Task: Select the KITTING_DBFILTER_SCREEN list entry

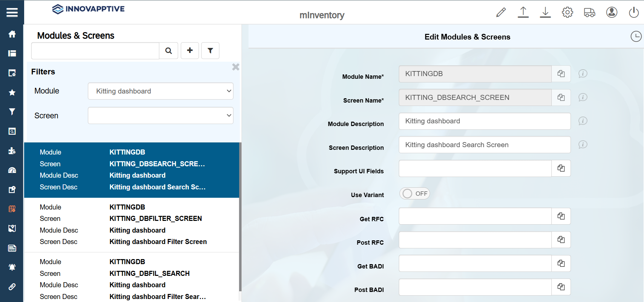Action: point(131,225)
